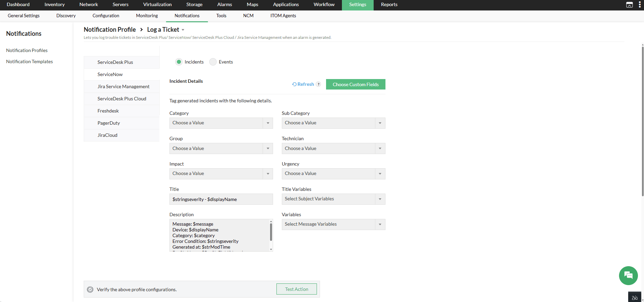This screenshot has width=644, height=302.
Task: Click the Settings menu
Action: point(358,5)
